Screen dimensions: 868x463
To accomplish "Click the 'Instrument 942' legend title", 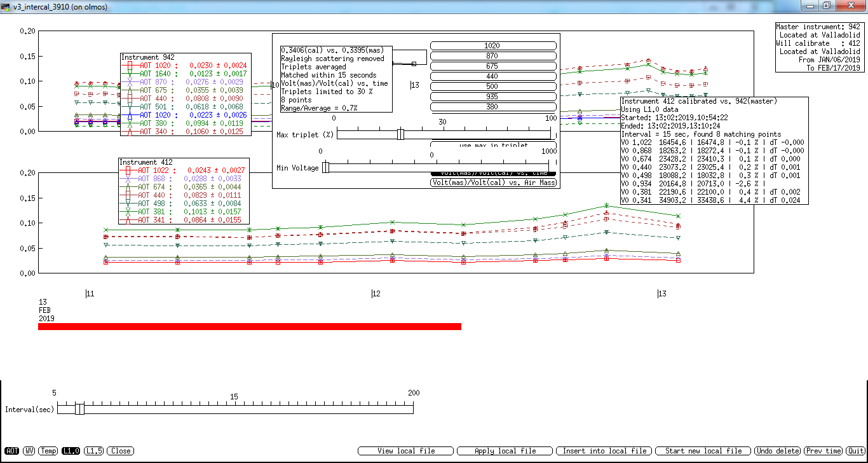I will (x=148, y=57).
